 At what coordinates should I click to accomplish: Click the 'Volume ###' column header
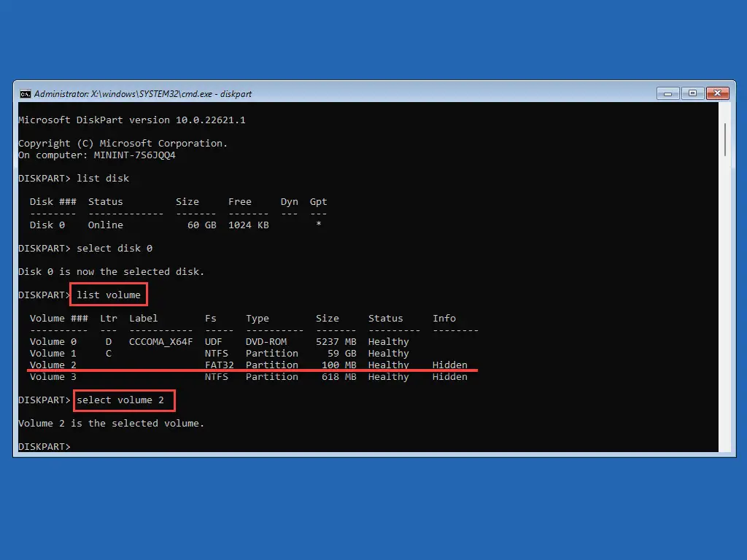58,319
